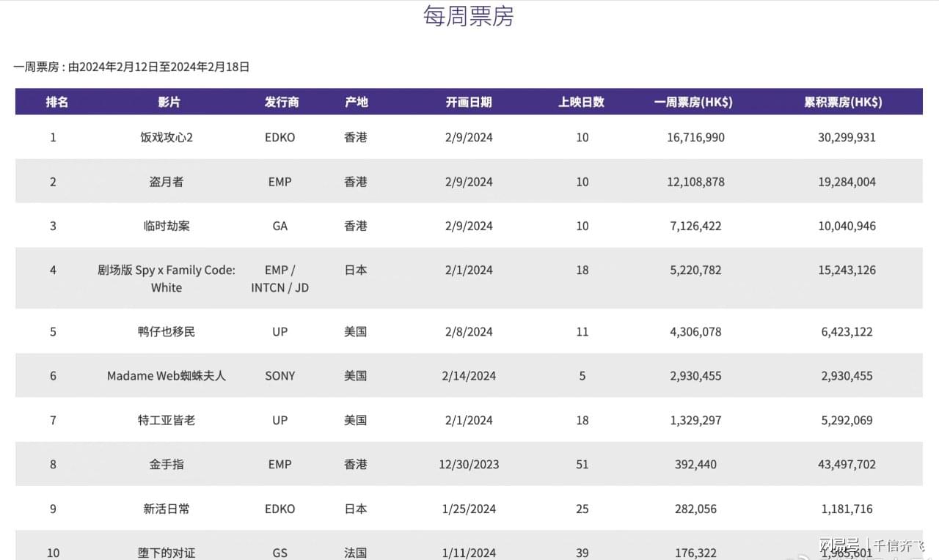Click weekly gross 176,322
The width and height of the screenshot is (939, 560).
tap(695, 553)
